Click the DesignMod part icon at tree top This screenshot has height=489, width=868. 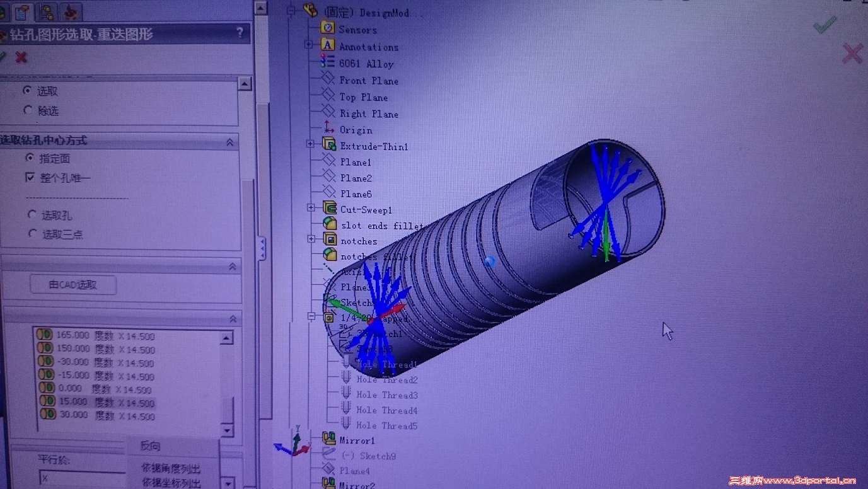310,9
